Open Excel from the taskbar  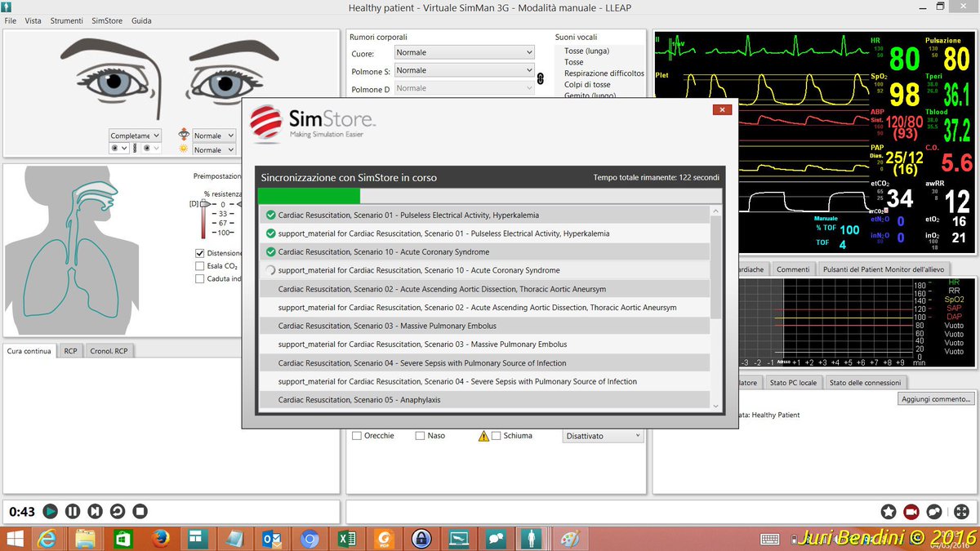(345, 539)
